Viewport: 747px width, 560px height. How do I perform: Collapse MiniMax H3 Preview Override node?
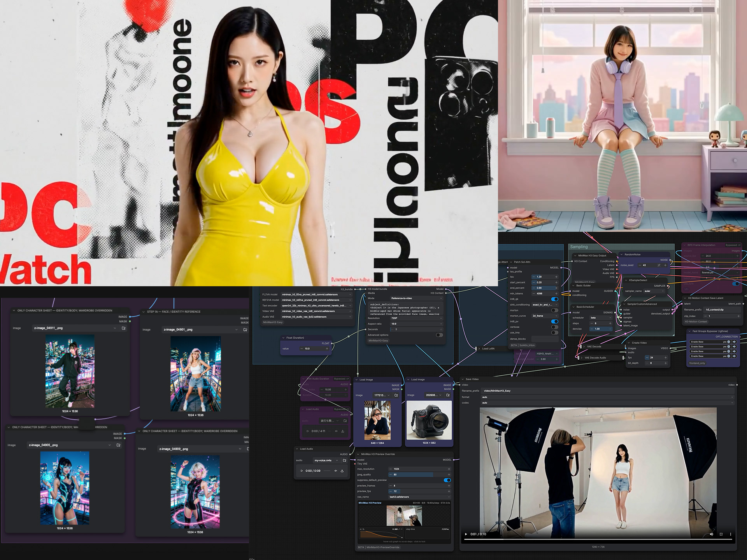(358, 454)
